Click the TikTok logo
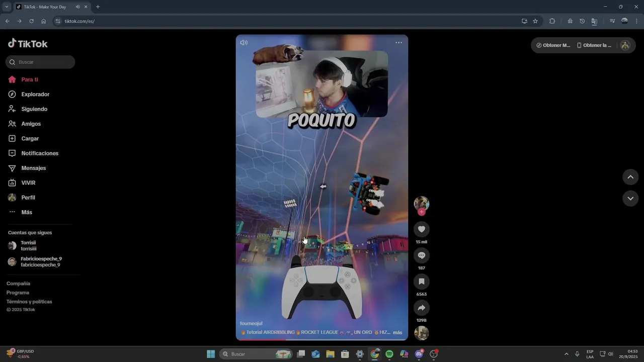The width and height of the screenshot is (644, 362). click(x=28, y=44)
